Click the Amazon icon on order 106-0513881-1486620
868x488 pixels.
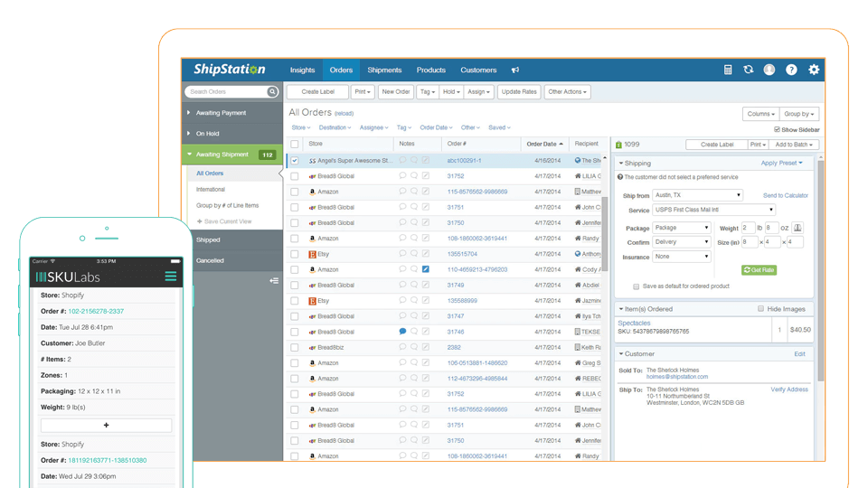(x=312, y=363)
